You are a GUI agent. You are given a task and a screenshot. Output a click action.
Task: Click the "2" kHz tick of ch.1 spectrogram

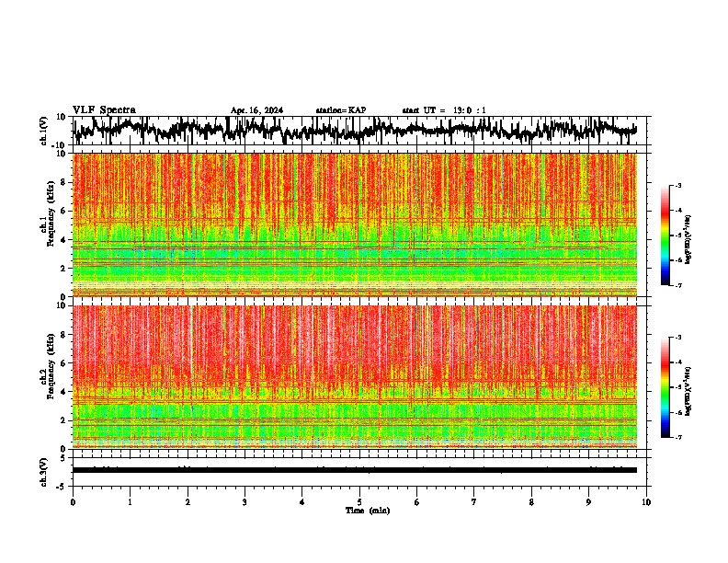point(63,268)
